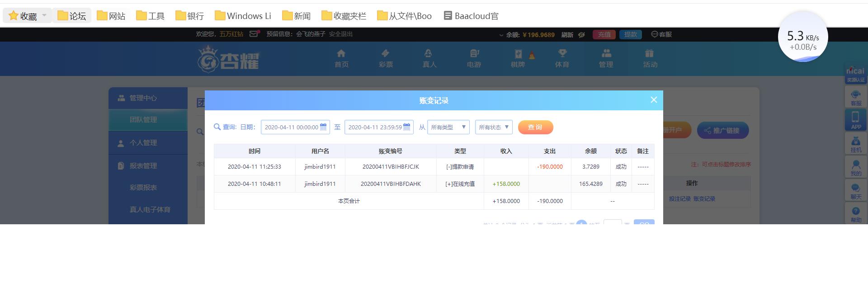Click the orange 查询 search button

(536, 127)
